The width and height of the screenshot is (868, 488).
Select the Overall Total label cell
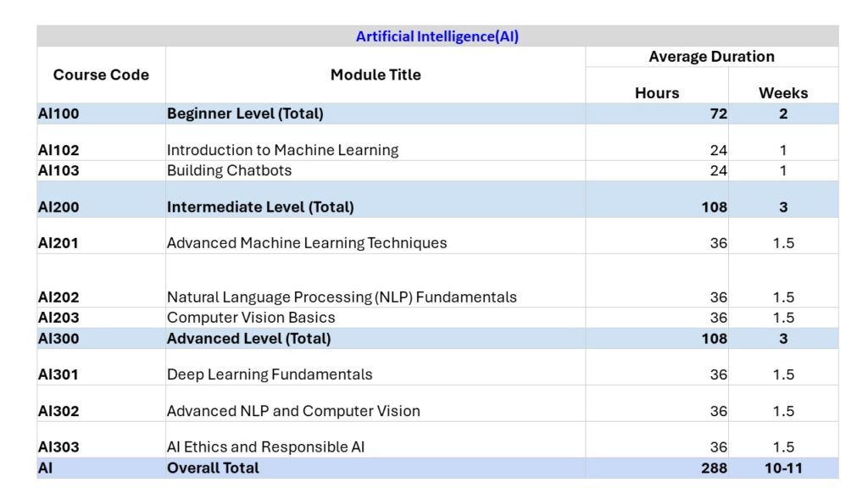(x=213, y=468)
